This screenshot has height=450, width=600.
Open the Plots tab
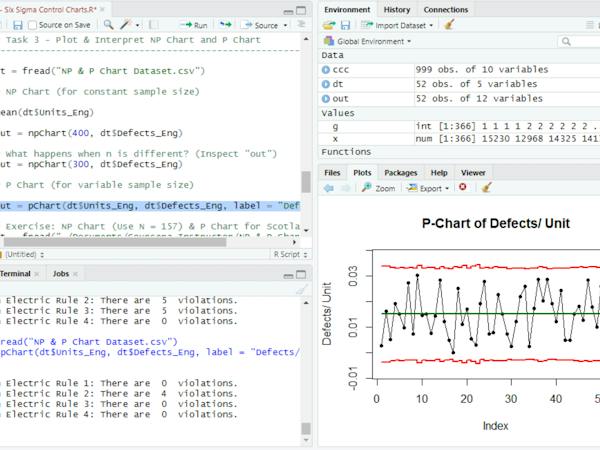coord(362,173)
